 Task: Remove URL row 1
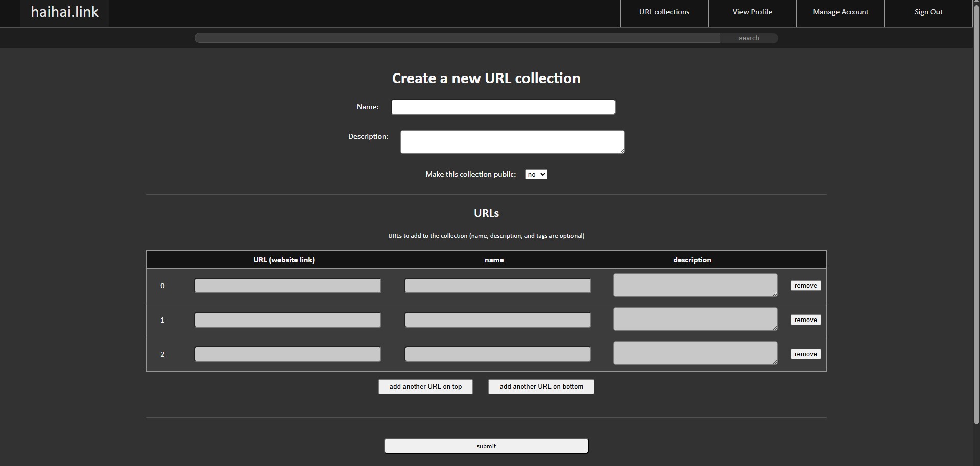coord(805,320)
